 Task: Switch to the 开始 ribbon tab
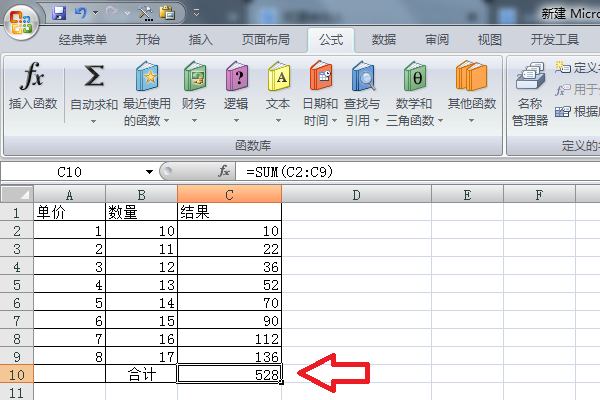pyautogui.click(x=147, y=40)
